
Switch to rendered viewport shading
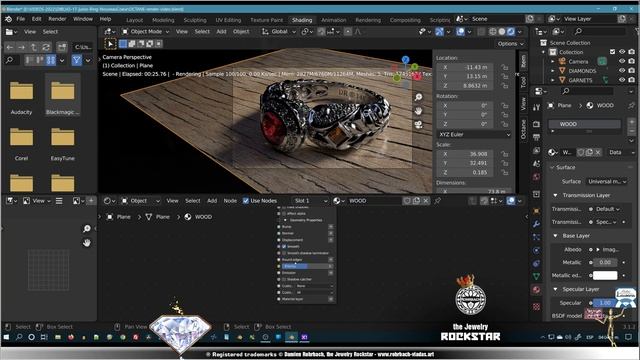click(511, 31)
